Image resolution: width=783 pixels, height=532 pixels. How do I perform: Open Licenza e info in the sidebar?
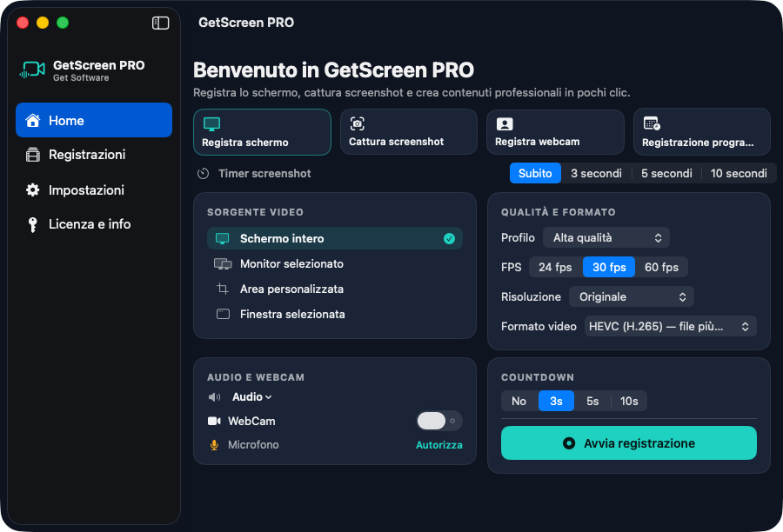pyautogui.click(x=94, y=224)
